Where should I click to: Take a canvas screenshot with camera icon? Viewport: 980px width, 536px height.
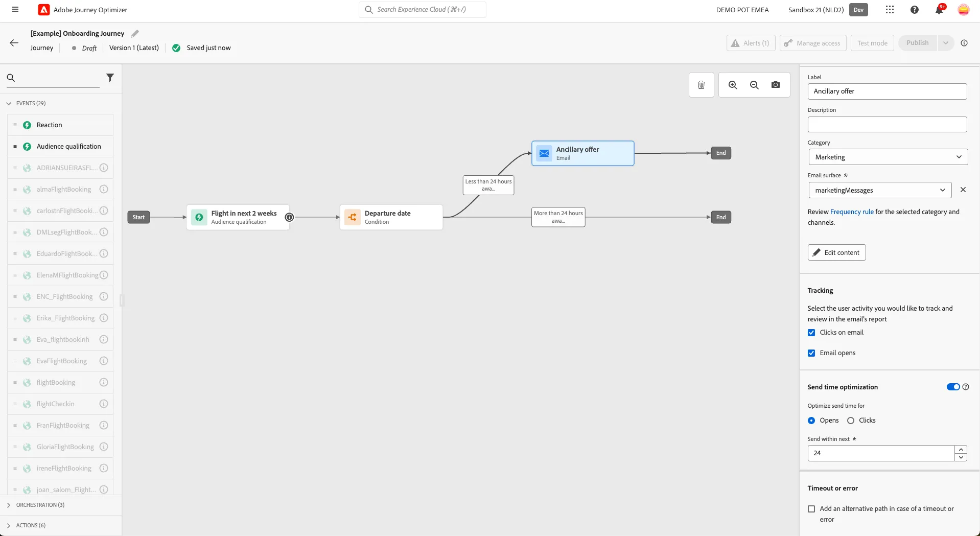[x=776, y=85]
